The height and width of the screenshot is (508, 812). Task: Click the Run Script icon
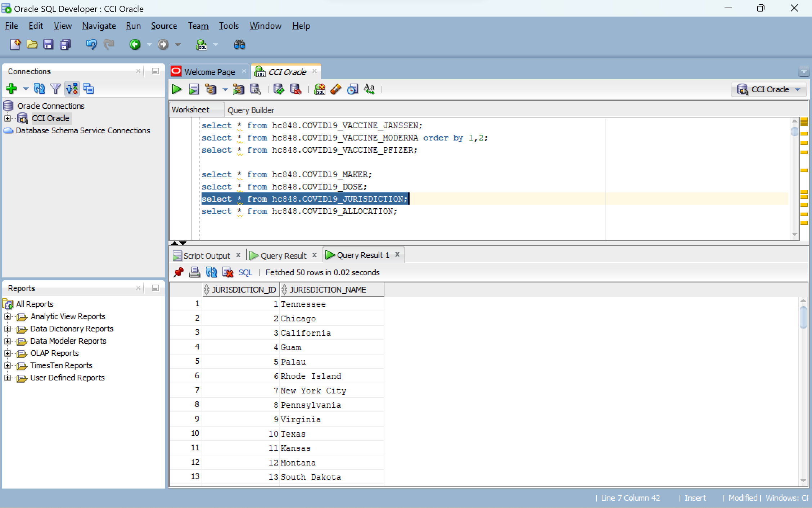[x=194, y=89]
